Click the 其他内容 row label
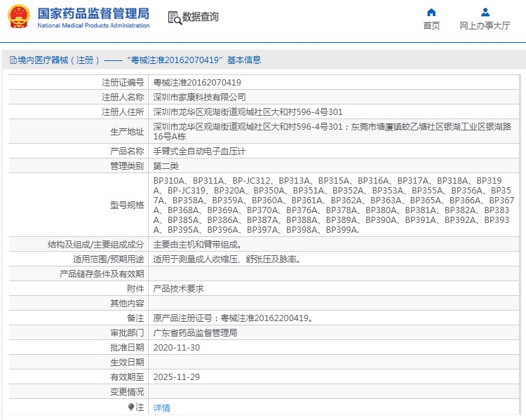Image resolution: width=526 pixels, height=420 pixels. 127,304
